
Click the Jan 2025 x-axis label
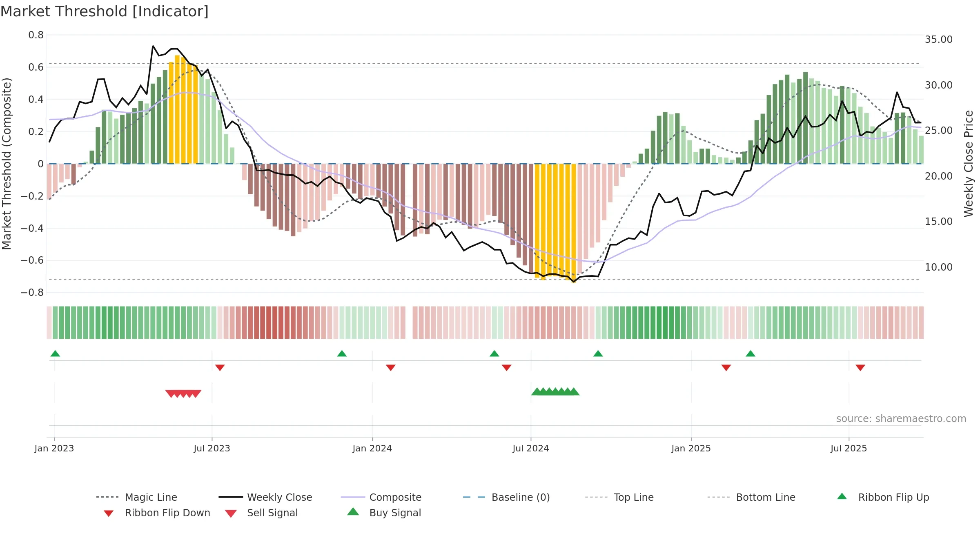(691, 448)
